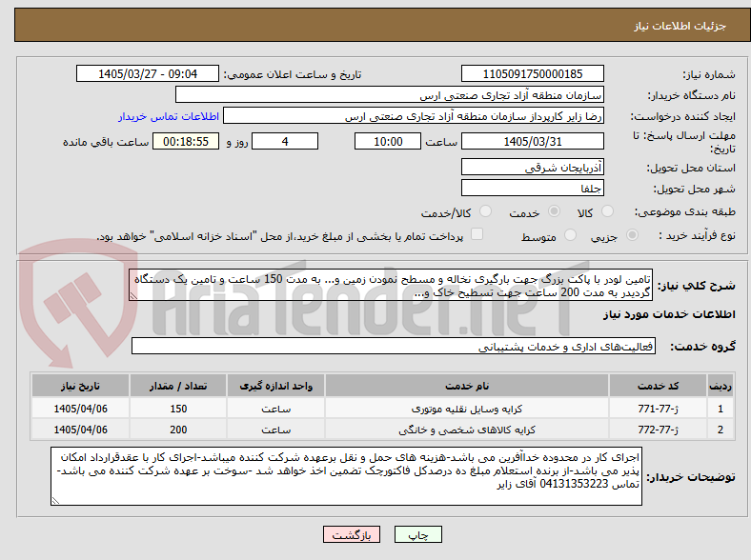Click the اطلاعات خدمات مورد نیاز heading
The width and height of the screenshot is (751, 560).
[x=669, y=314]
